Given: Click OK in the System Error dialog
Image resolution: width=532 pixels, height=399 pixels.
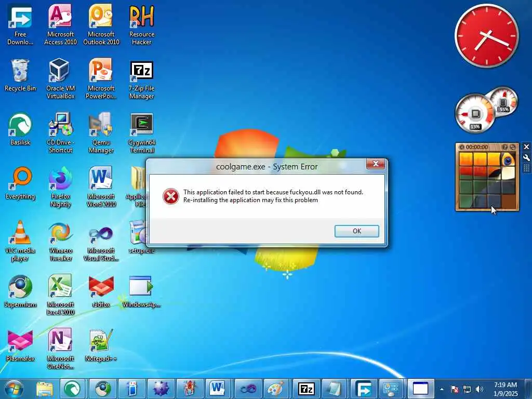Looking at the screenshot, I should [x=356, y=231].
